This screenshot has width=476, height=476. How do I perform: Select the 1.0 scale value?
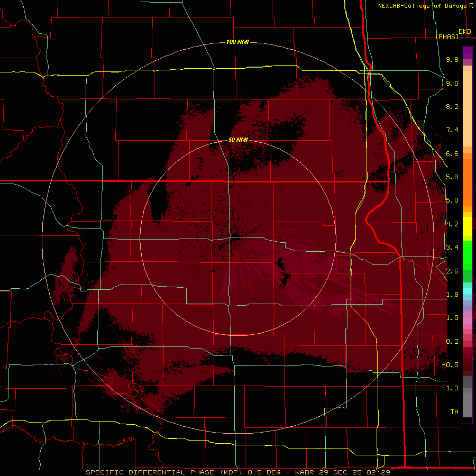pos(452,318)
